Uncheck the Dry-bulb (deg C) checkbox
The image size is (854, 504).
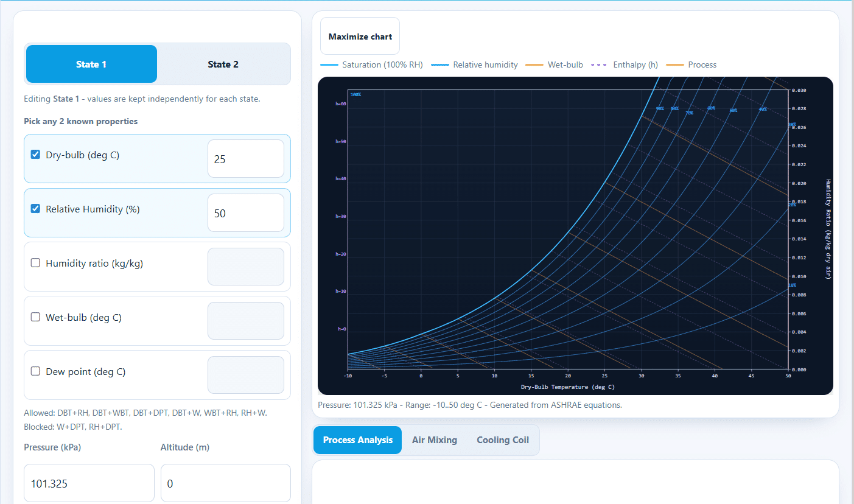tap(35, 155)
